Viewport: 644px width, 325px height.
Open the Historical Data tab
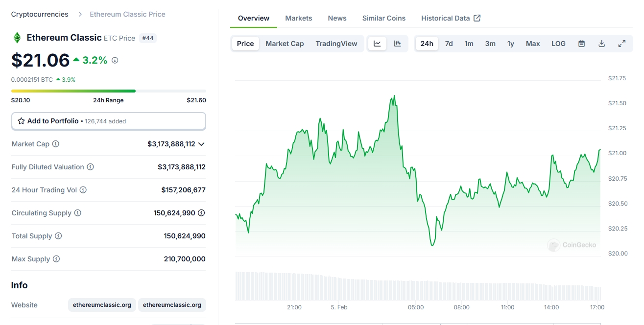[x=451, y=18]
